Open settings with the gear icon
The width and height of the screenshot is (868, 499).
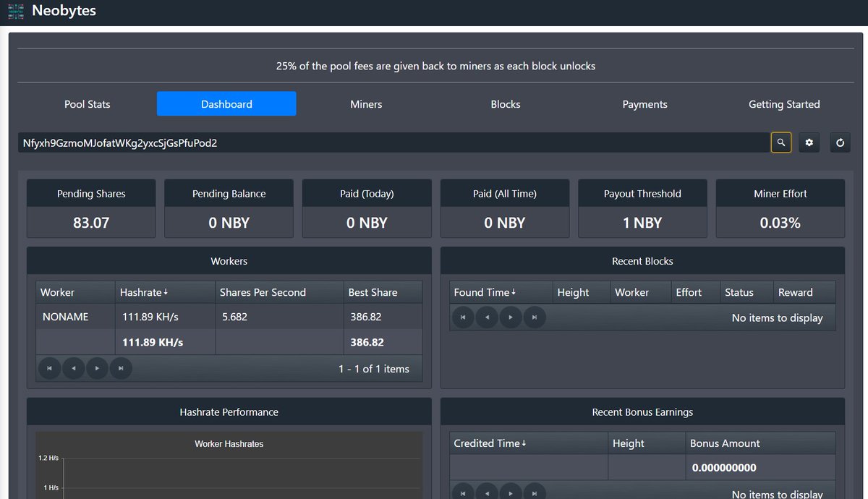[809, 143]
